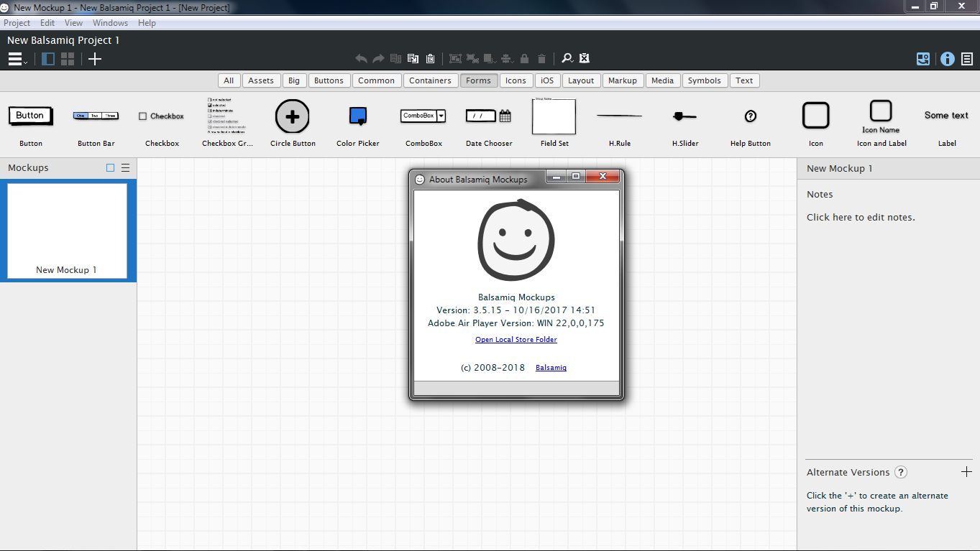Viewport: 980px width, 551px height.
Task: Select the H.Slider component
Action: 684,122
